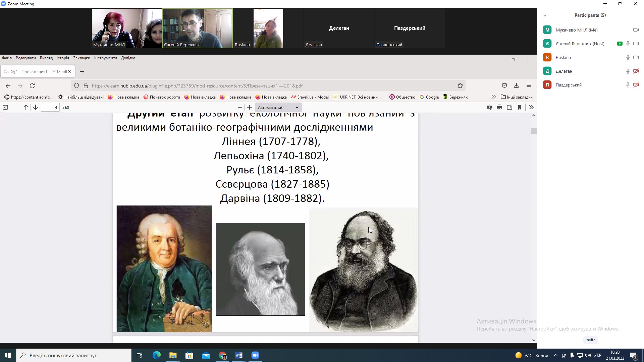Open Microsoft Edge from taskbar
Image resolution: width=644 pixels, height=362 pixels.
[157, 355]
